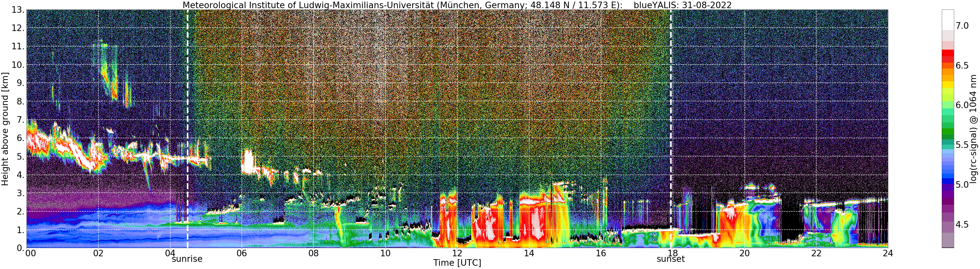Image resolution: width=980 pixels, height=269 pixels.
Task: Click the '2.' height tick label
Action: pyautogui.click(x=21, y=211)
